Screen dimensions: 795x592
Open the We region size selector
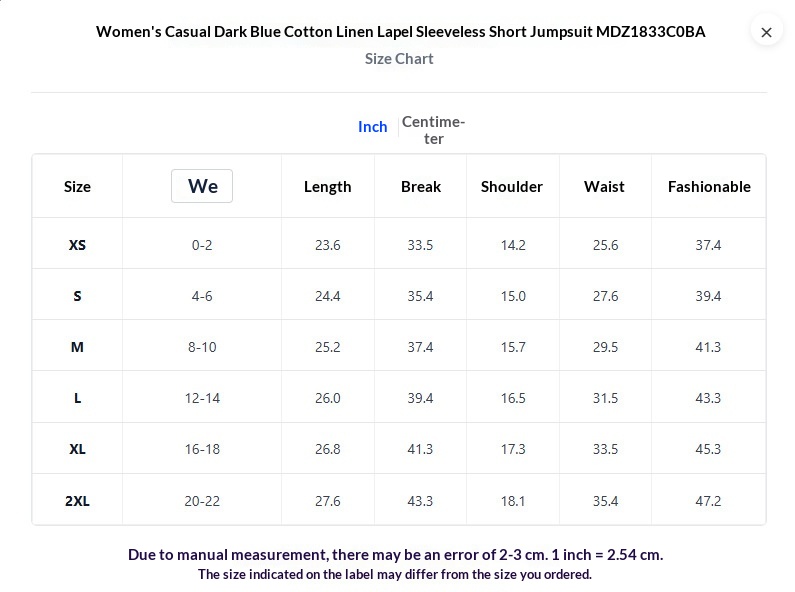click(202, 186)
